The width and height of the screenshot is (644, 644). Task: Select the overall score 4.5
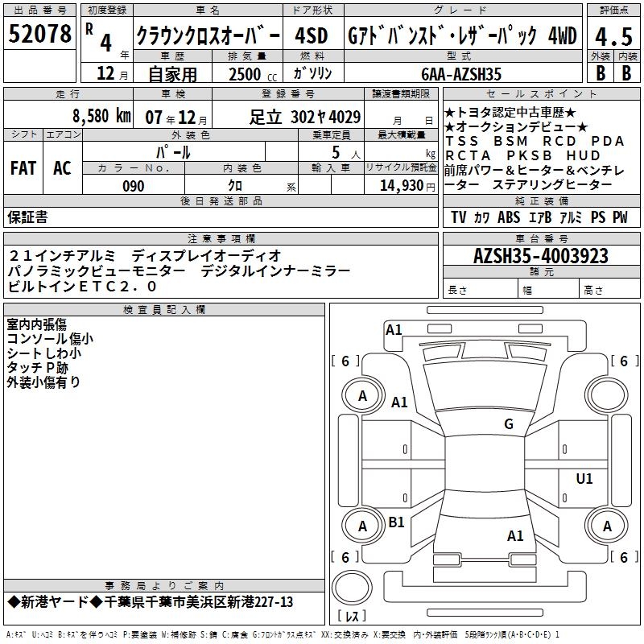[x=613, y=36]
